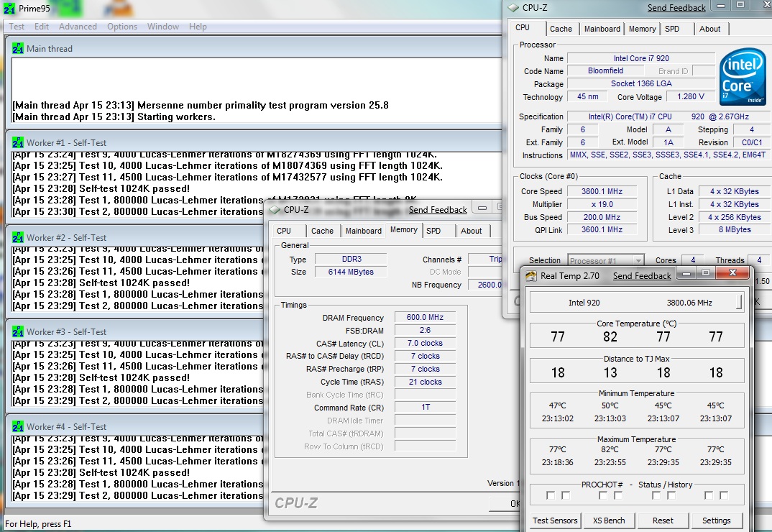The image size is (772, 532).
Task: Open the Advanced menu in Prime95
Action: click(78, 27)
